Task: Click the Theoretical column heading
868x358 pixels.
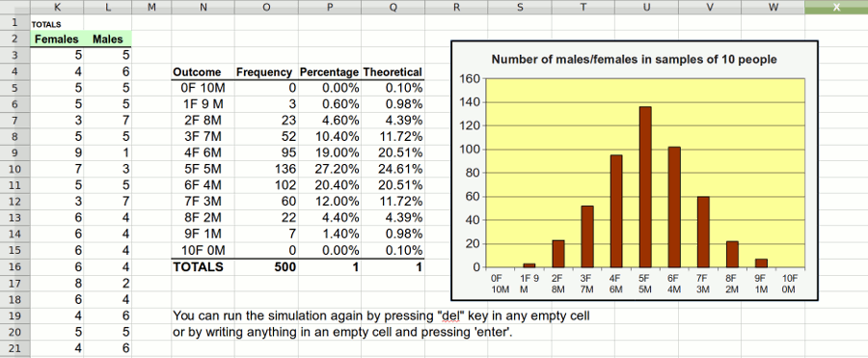Action: click(x=393, y=72)
